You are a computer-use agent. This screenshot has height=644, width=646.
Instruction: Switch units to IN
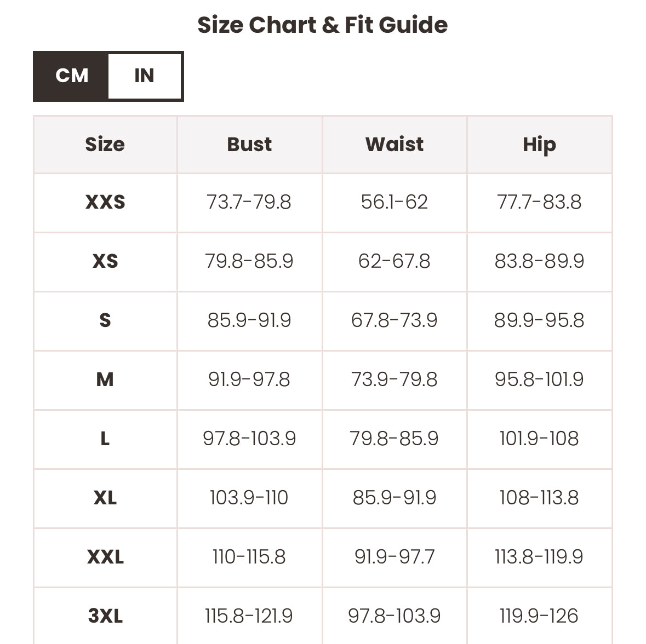click(x=145, y=76)
